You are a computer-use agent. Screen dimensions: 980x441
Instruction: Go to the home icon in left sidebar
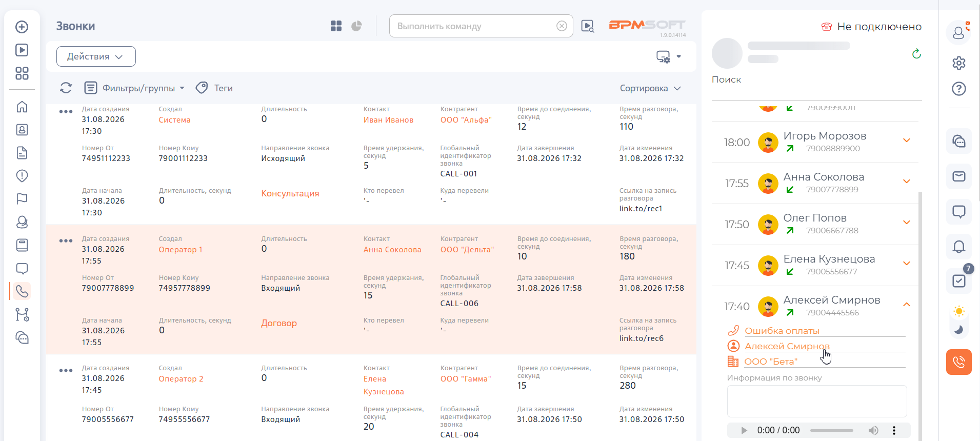pyautogui.click(x=22, y=107)
